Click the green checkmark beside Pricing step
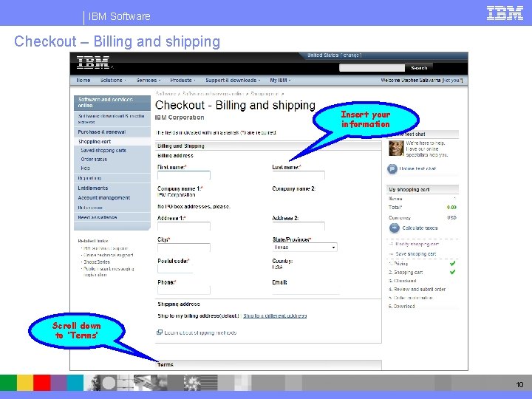Screen dimensions: 532x399 coord(452,263)
